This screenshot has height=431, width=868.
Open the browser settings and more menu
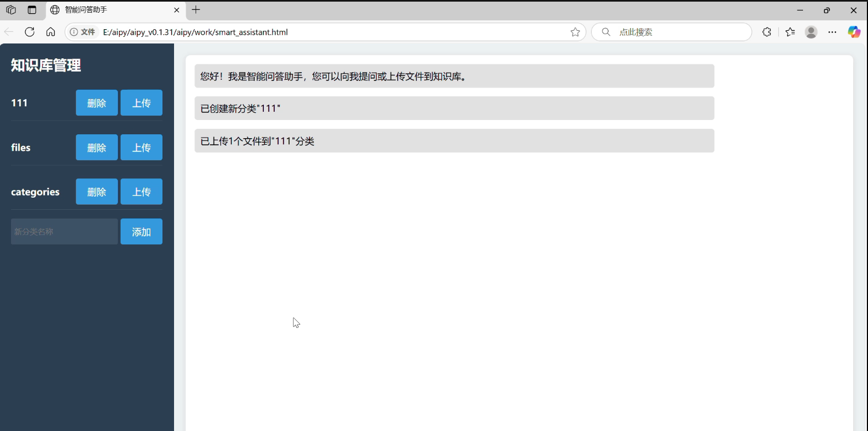point(832,32)
